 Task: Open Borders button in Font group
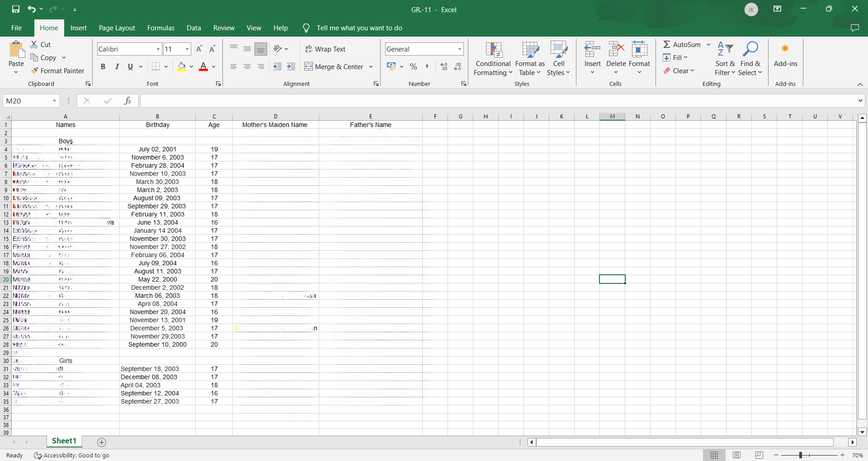[156, 66]
